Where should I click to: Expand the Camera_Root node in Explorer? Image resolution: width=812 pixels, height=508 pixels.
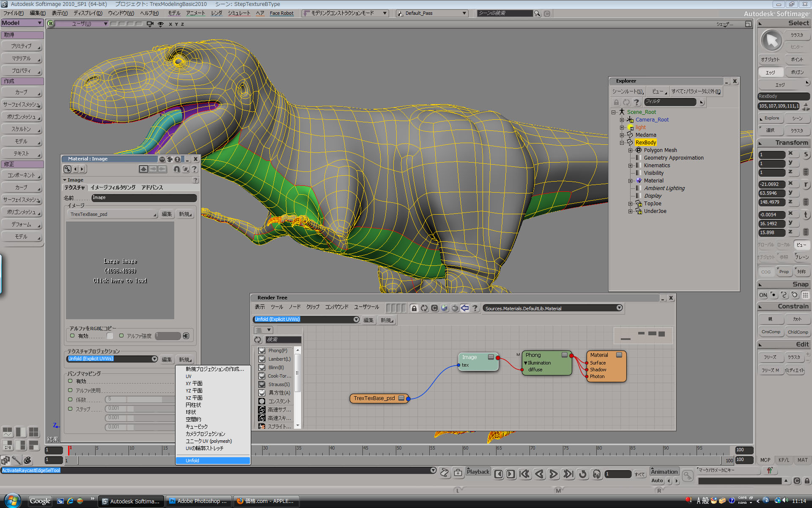point(622,119)
